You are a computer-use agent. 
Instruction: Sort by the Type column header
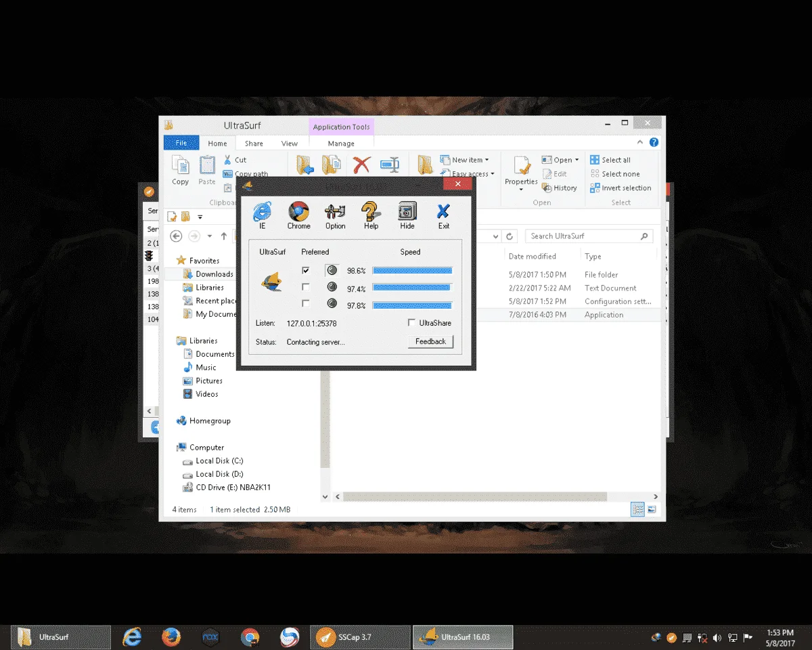(x=593, y=257)
